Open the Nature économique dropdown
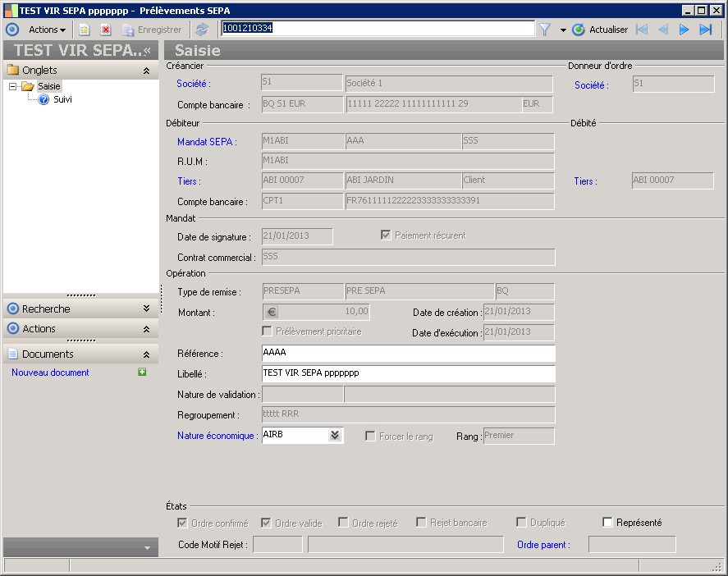Image resolution: width=728 pixels, height=576 pixels. 334,436
